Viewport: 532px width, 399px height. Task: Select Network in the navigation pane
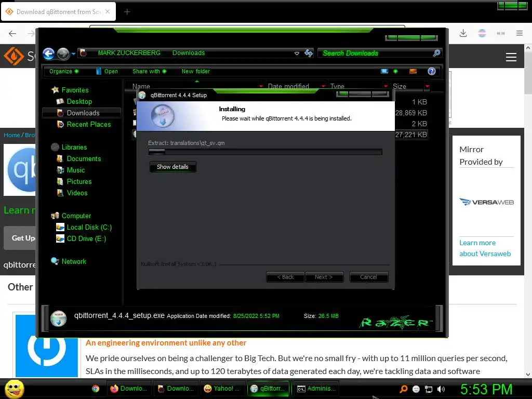coord(74,262)
